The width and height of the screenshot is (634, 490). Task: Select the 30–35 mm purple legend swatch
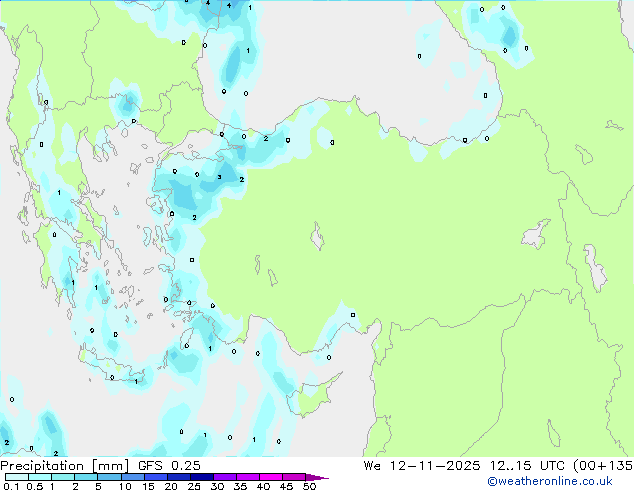[x=224, y=477]
